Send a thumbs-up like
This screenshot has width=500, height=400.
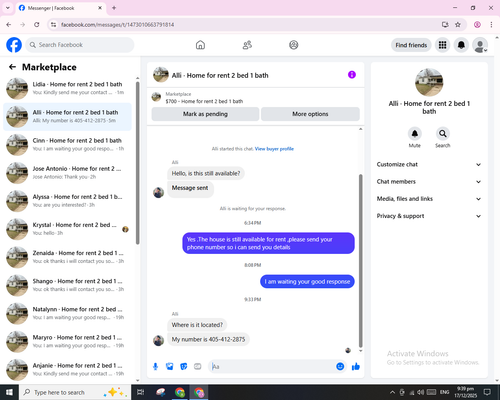pos(356,367)
